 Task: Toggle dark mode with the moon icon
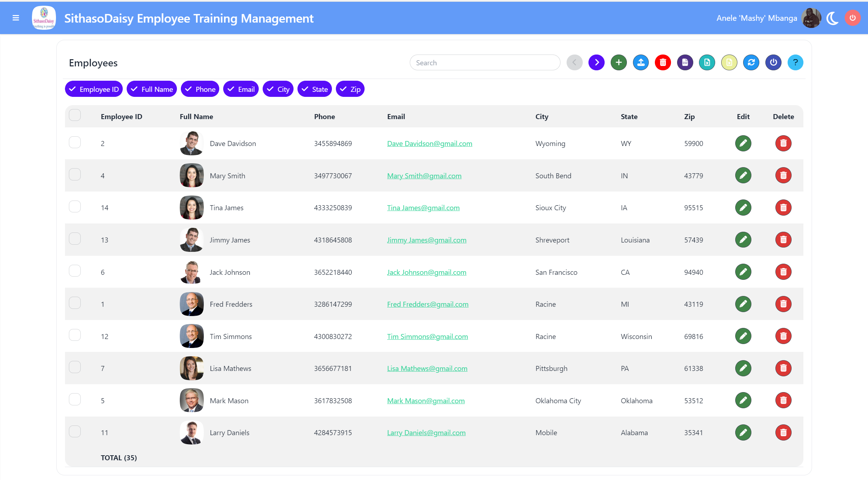[832, 18]
